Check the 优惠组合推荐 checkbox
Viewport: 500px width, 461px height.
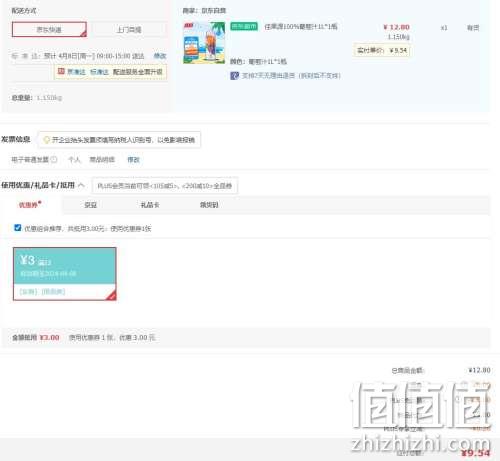click(18, 228)
